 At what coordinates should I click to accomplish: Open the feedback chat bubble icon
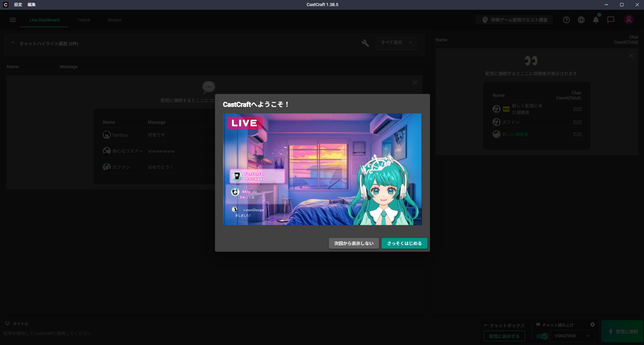pyautogui.click(x=611, y=20)
